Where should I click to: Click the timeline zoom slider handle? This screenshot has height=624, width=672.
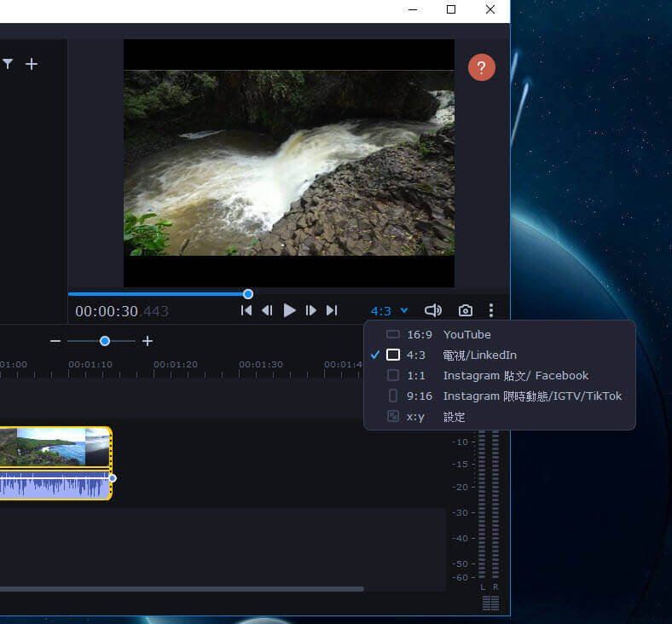[105, 341]
